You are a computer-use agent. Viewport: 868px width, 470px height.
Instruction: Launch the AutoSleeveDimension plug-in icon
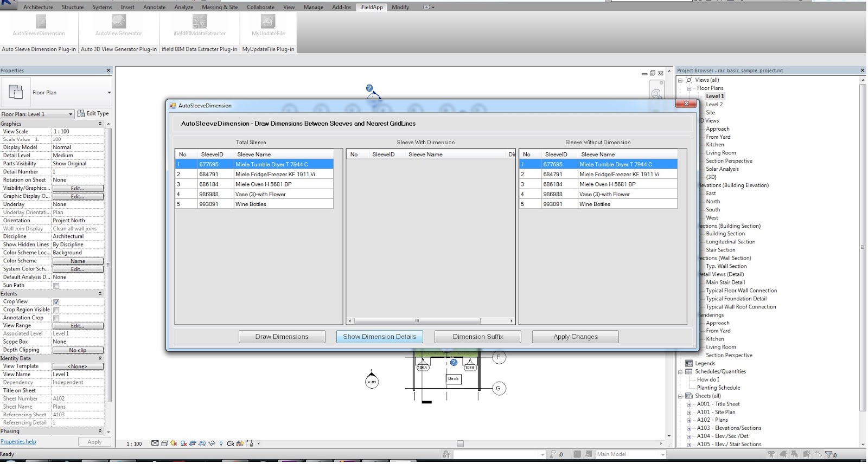coord(41,22)
